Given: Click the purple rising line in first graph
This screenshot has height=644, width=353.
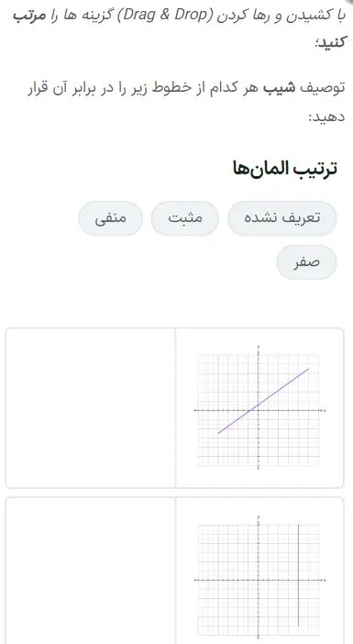Looking at the screenshot, I should (x=263, y=401).
